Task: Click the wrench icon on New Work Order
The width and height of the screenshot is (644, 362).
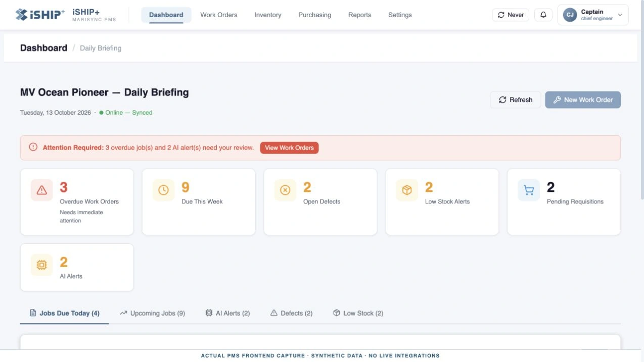Action: [557, 100]
